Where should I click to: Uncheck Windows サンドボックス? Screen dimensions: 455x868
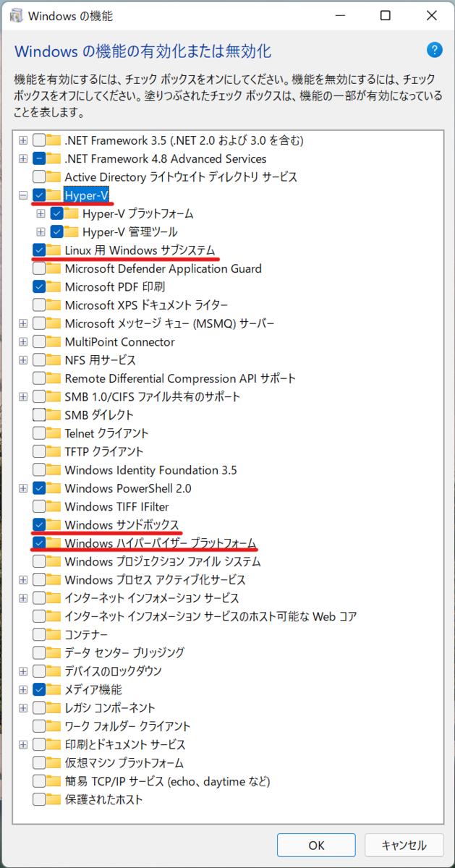click(x=39, y=524)
